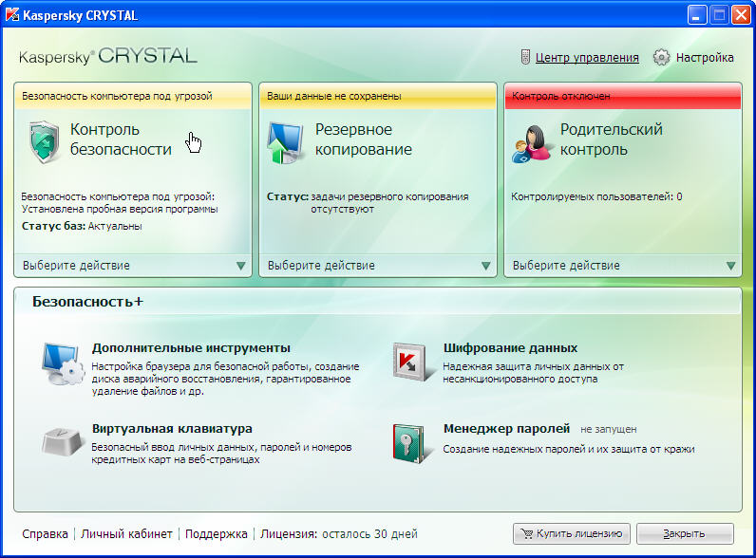Image resolution: width=756 pixels, height=558 pixels.
Task: Click arrow in parental control action bar
Action: 731,266
